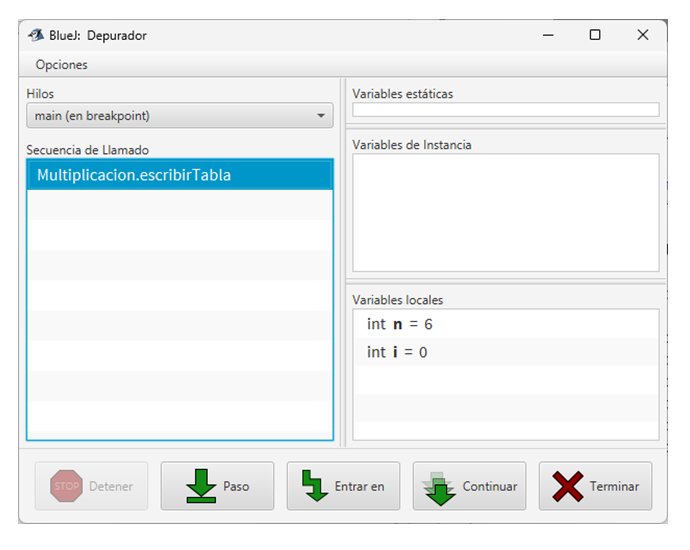Select Multiplicacion.escribirTabla in call sequence
Screen dimensions: 690x550
coord(180,175)
